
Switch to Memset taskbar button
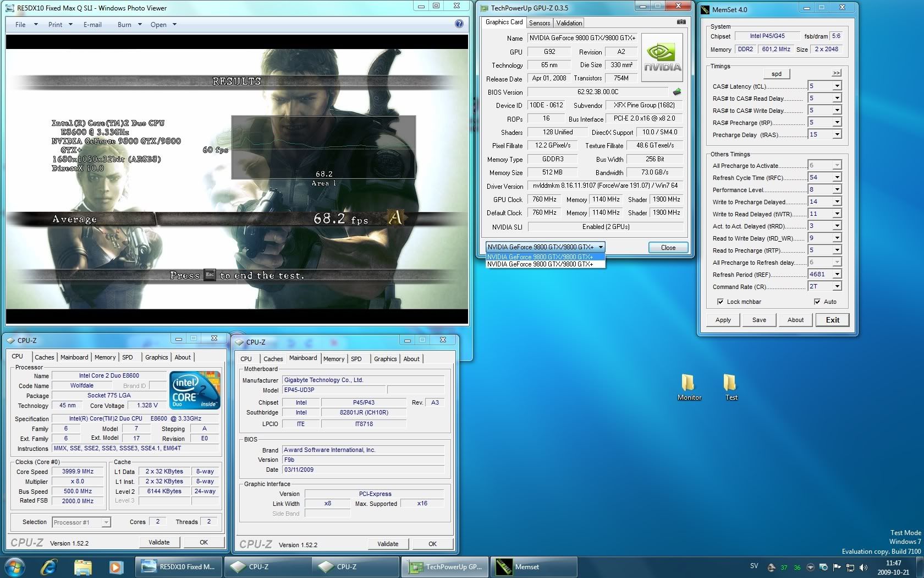coord(533,566)
